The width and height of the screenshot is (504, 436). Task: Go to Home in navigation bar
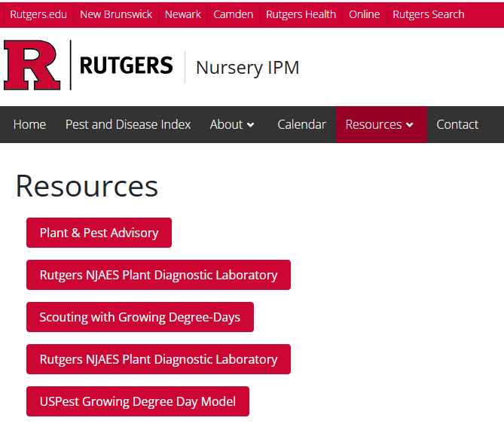click(x=29, y=125)
